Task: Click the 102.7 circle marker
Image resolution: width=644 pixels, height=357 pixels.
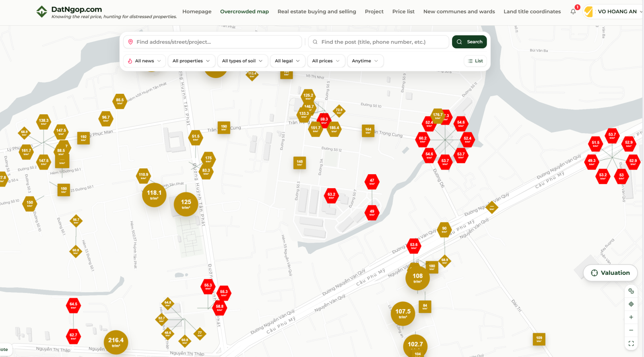Action: (415, 345)
